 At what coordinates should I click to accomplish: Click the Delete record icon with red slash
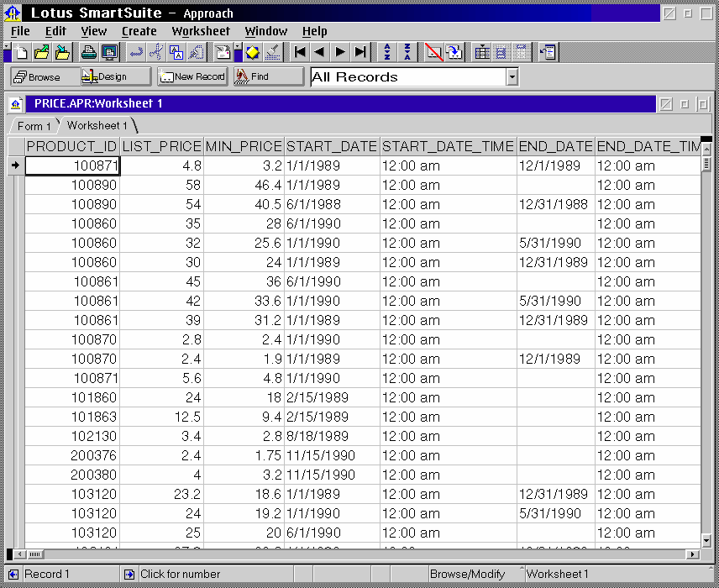click(434, 52)
